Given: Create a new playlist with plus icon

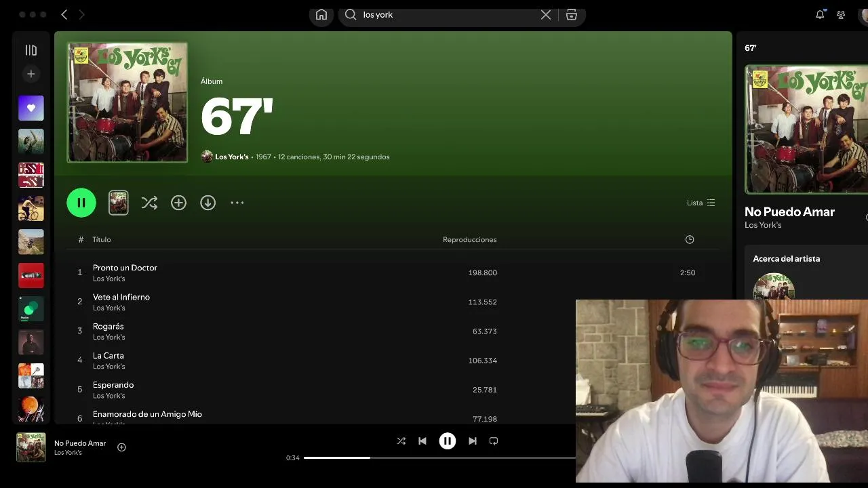Looking at the screenshot, I should coord(31,74).
